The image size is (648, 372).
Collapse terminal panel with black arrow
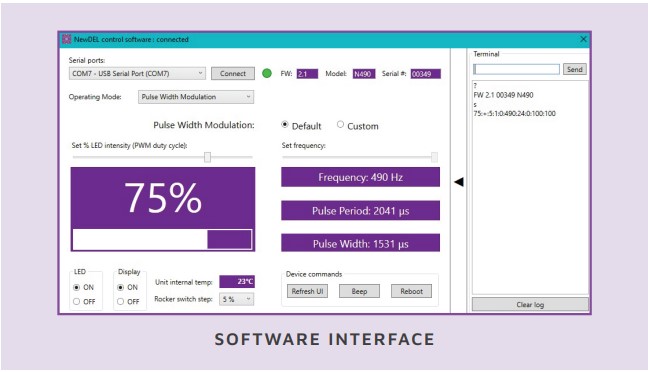point(459,182)
